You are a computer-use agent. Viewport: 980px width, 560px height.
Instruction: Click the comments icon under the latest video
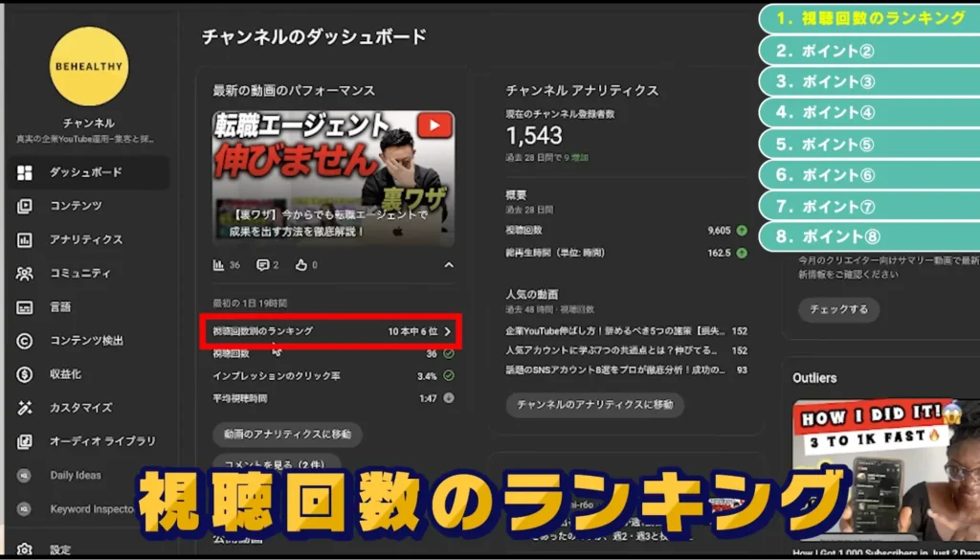[x=262, y=265]
